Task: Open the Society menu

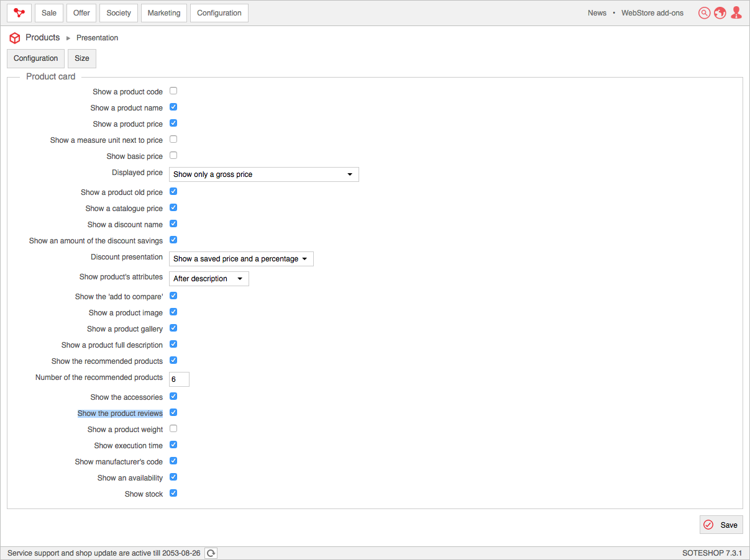Action: [x=119, y=13]
